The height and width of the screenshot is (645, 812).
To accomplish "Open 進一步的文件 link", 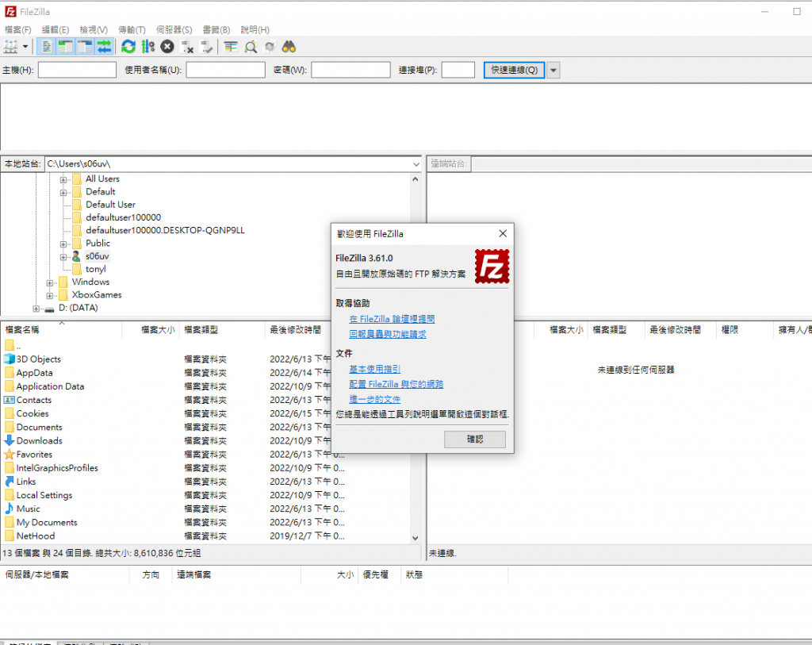I will tap(374, 399).
